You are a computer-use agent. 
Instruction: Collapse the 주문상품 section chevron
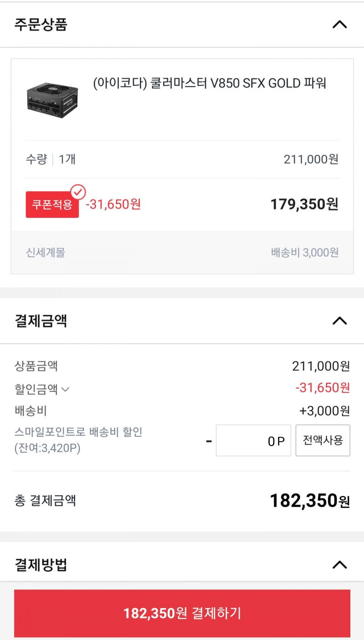tap(339, 25)
